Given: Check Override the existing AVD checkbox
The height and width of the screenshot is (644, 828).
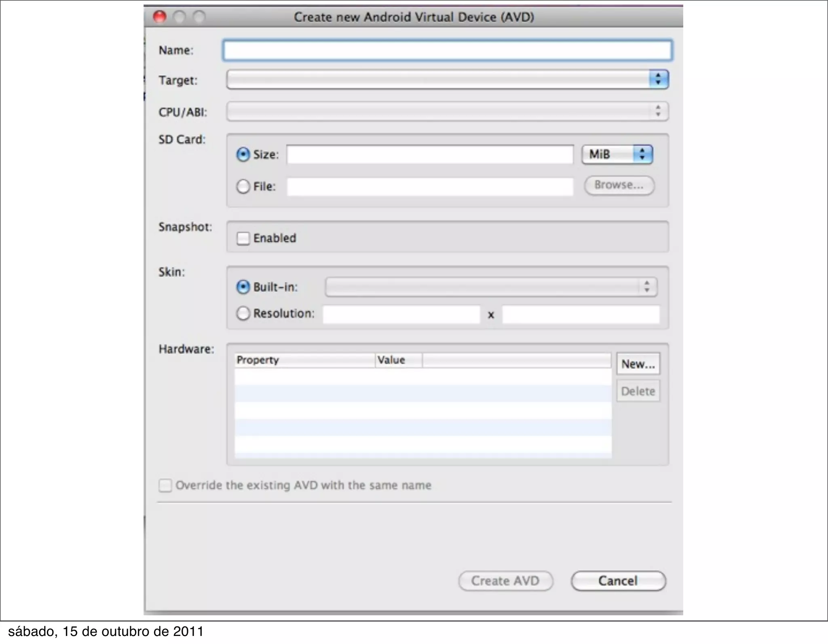Looking at the screenshot, I should pyautogui.click(x=165, y=485).
